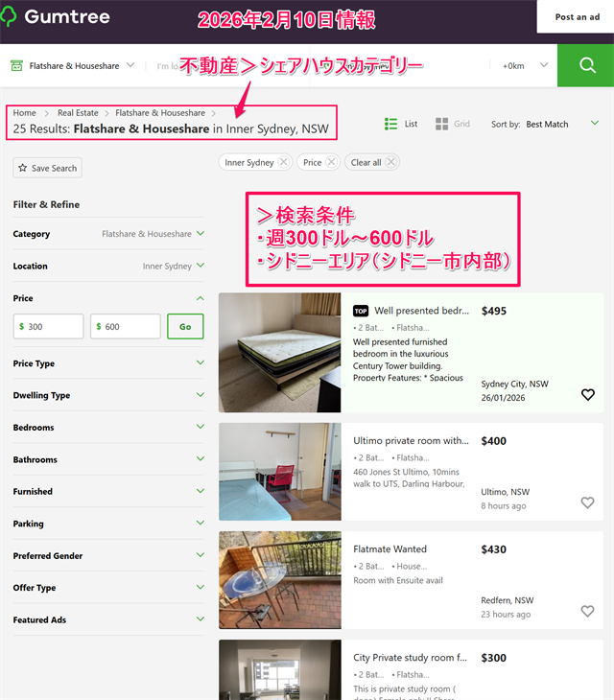Click the green search magnifier button
Screen dimensions: 614x700
coord(586,65)
